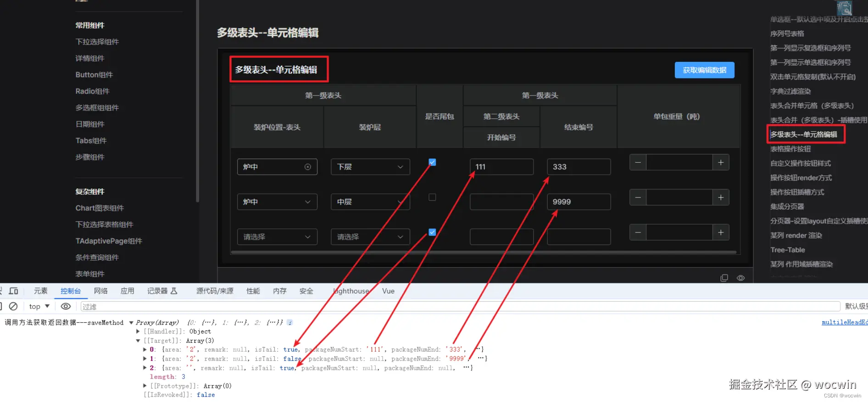The width and height of the screenshot is (868, 402).
Task: Click third row empty 结束编号 field
Action: (579, 237)
